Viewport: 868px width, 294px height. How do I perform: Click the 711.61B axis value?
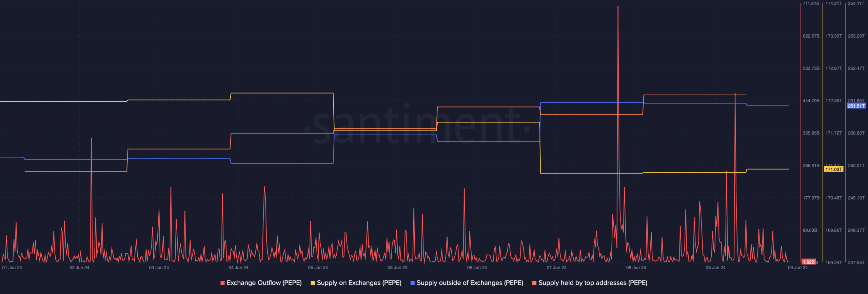(811, 4)
